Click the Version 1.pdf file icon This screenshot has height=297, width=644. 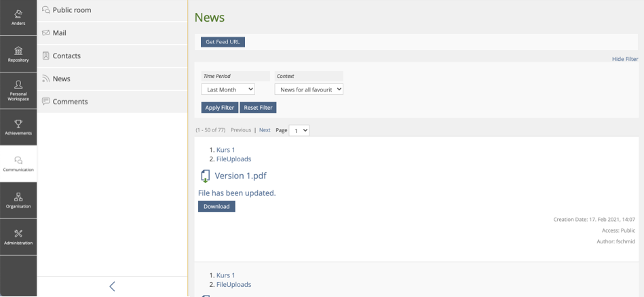tap(205, 176)
